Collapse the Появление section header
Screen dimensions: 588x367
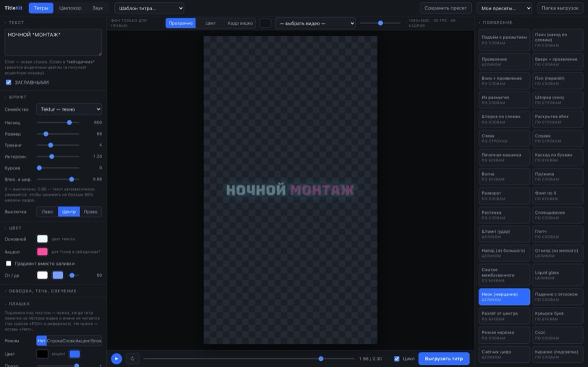(496, 23)
